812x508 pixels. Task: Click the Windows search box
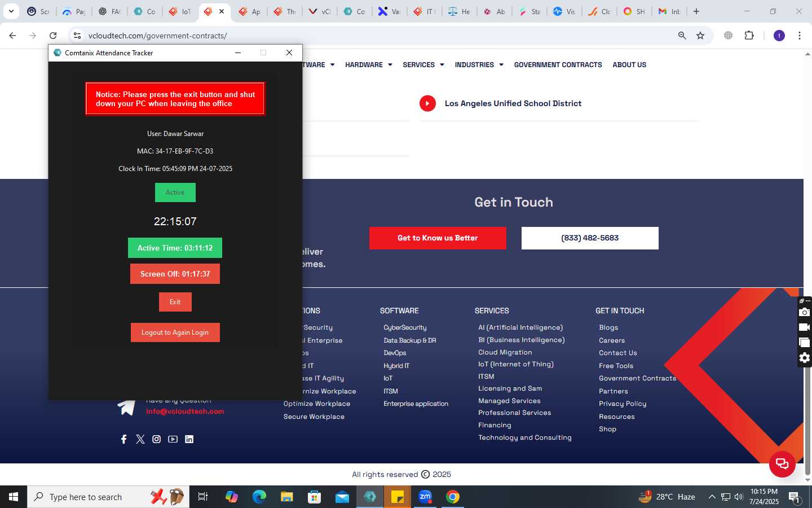pos(107,497)
